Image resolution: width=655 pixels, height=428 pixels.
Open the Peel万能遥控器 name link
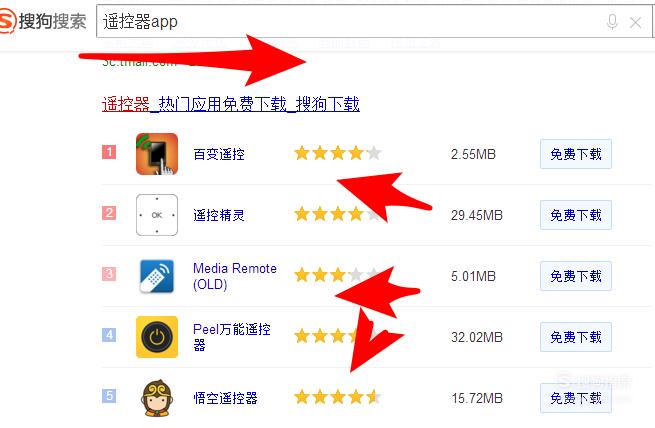(x=232, y=337)
